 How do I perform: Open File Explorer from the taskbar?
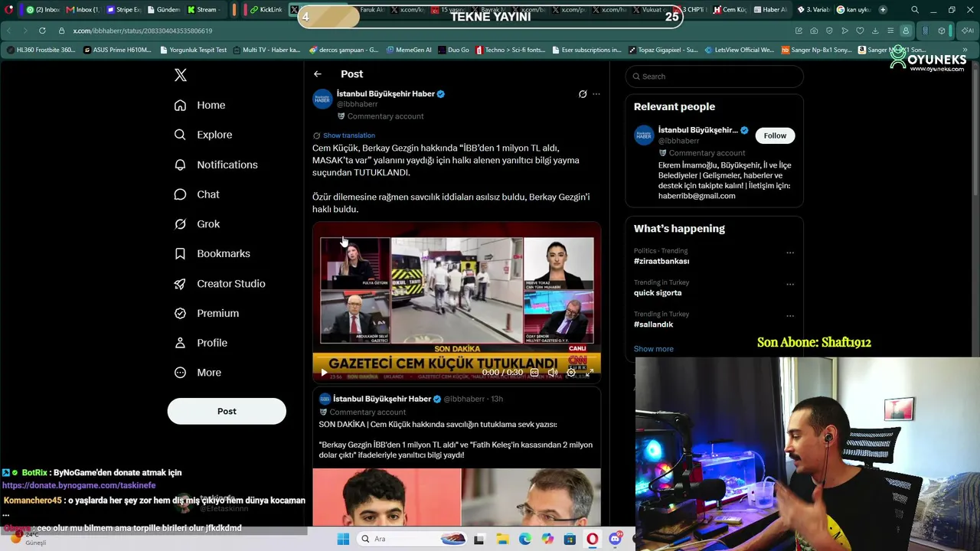502,539
